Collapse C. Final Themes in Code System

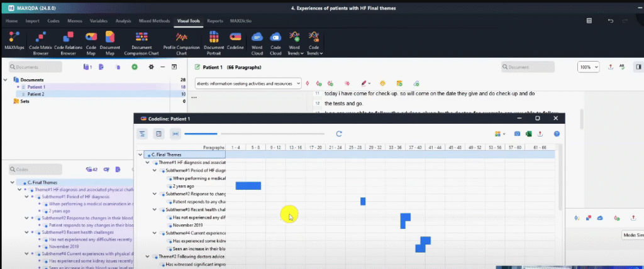[12, 182]
